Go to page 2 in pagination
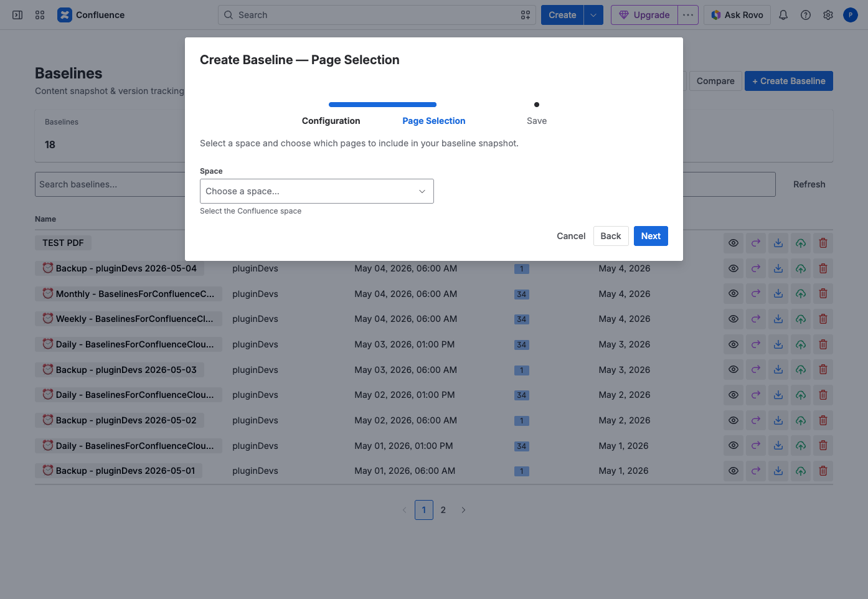 pyautogui.click(x=443, y=510)
